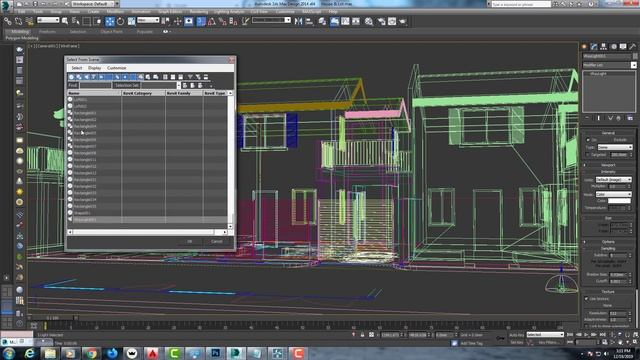Toggle the light On checkbox

[x=589, y=140]
